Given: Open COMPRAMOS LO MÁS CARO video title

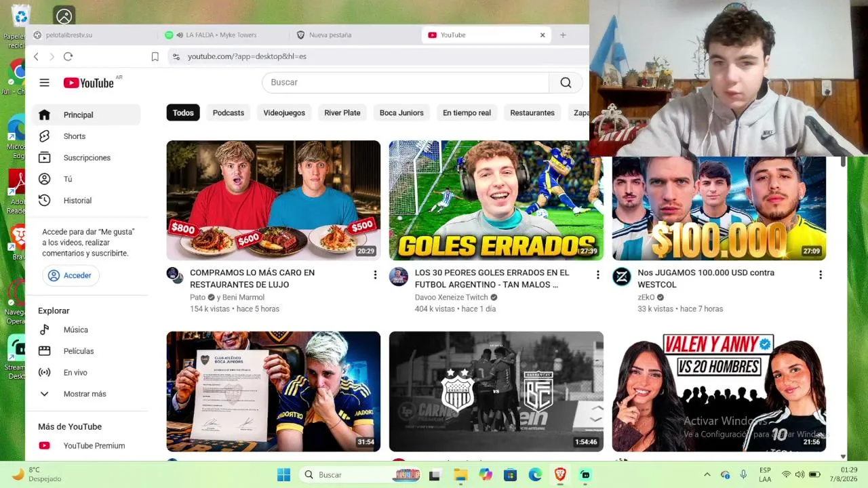Looking at the screenshot, I should [252, 279].
